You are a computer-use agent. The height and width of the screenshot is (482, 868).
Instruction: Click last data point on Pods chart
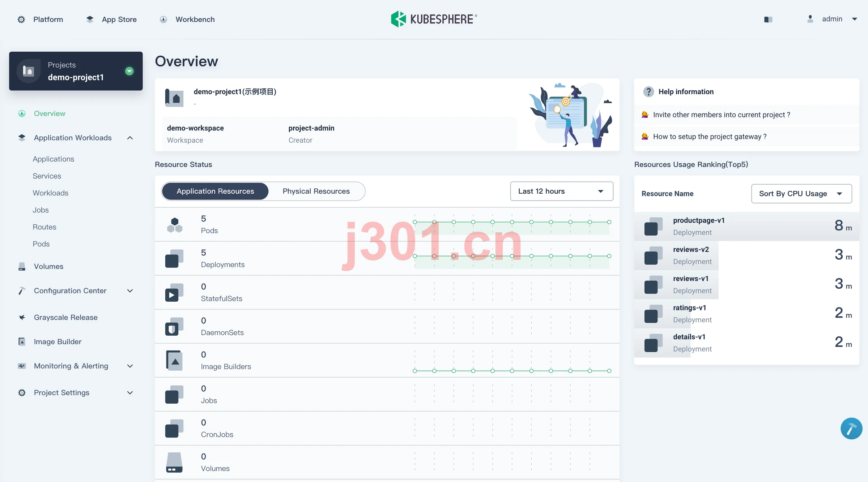tap(609, 222)
